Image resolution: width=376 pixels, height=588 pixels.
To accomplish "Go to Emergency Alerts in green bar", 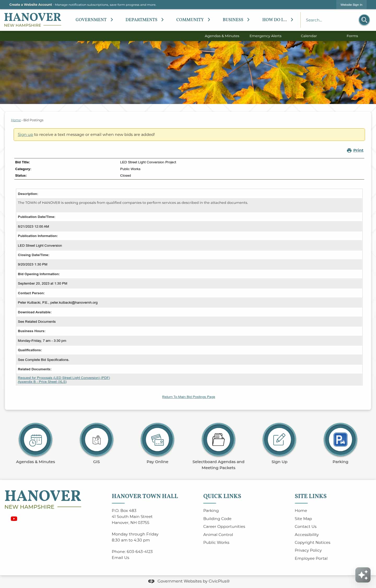I will click(265, 36).
